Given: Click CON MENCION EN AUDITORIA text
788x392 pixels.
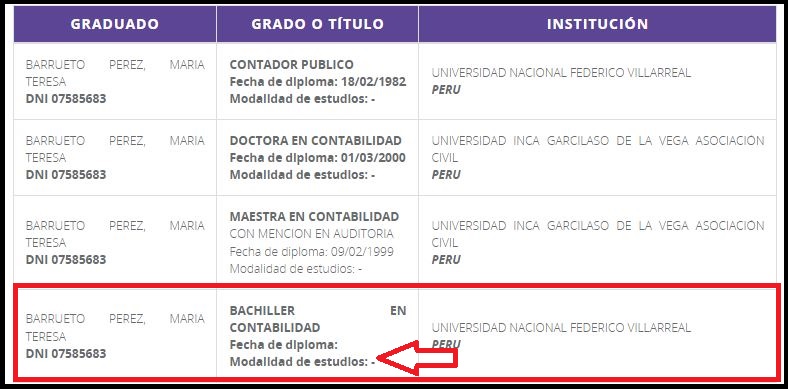Looking at the screenshot, I should tap(312, 234).
